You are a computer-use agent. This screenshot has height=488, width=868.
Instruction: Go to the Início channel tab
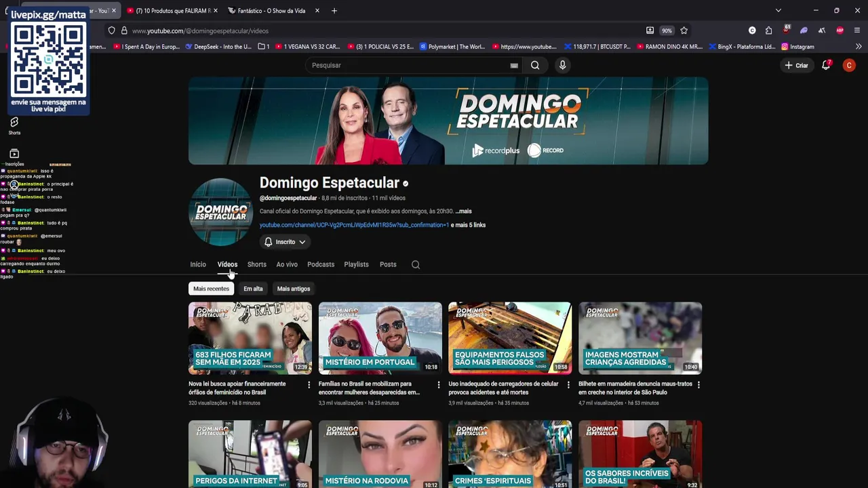click(x=198, y=264)
